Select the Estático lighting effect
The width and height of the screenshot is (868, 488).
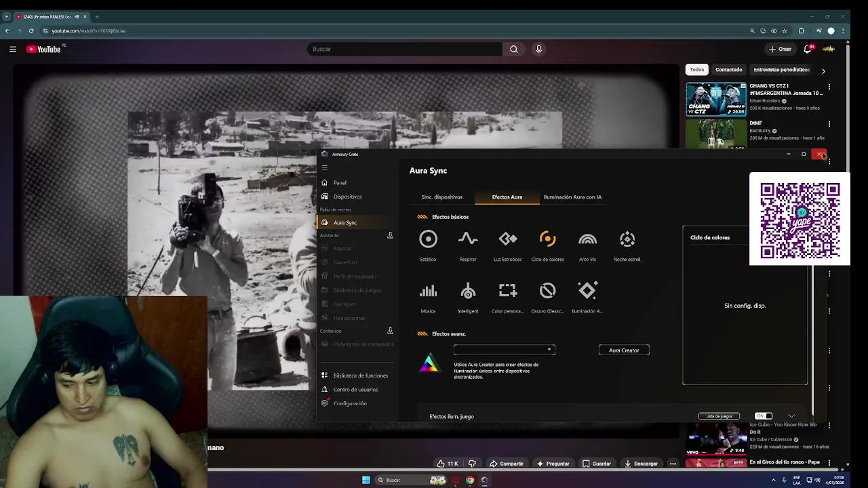point(428,245)
